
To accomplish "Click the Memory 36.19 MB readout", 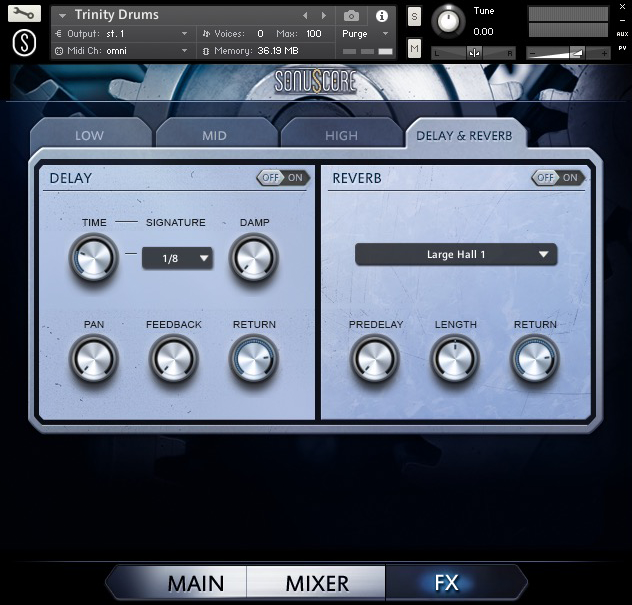I will click(x=278, y=51).
